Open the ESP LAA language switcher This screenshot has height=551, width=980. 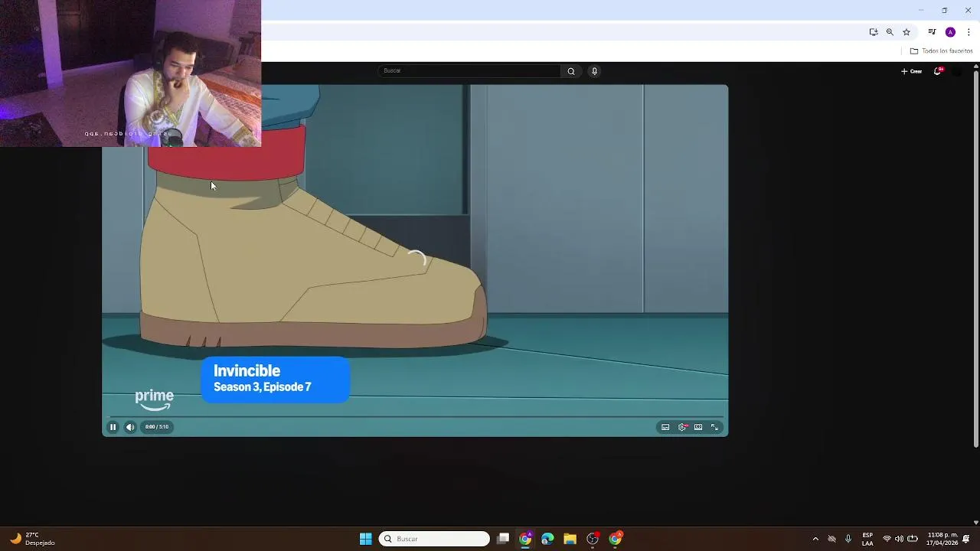point(867,539)
